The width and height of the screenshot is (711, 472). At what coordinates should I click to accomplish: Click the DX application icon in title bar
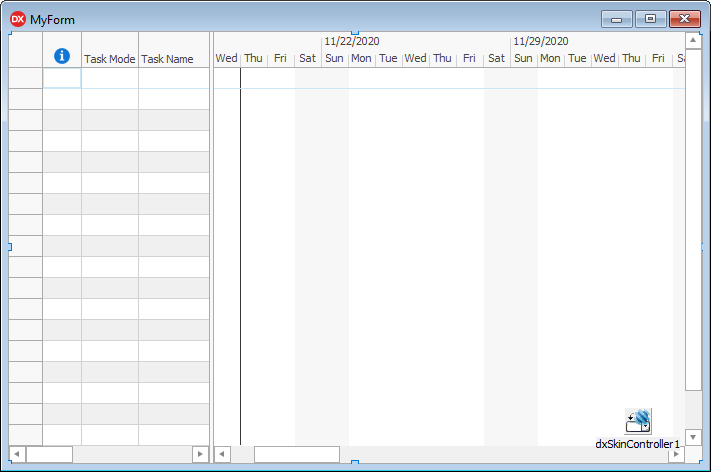pos(18,19)
